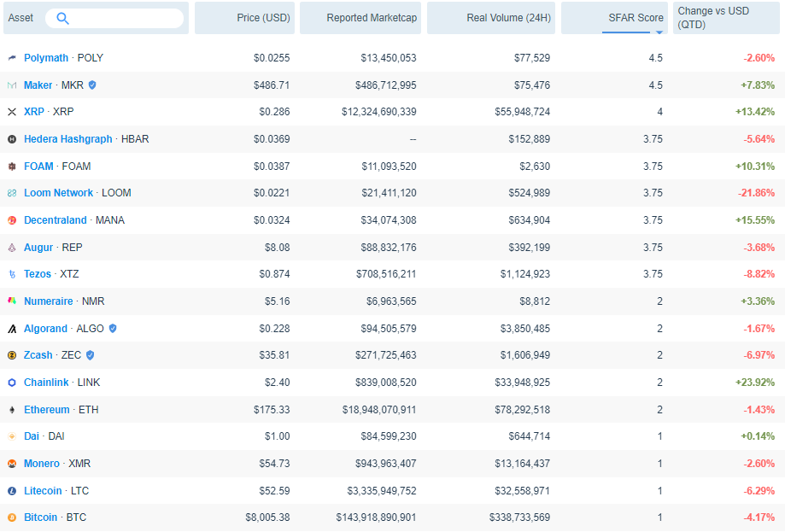Click the Hedera Hashgraph logo icon
The width and height of the screenshot is (785, 532).
[12, 139]
